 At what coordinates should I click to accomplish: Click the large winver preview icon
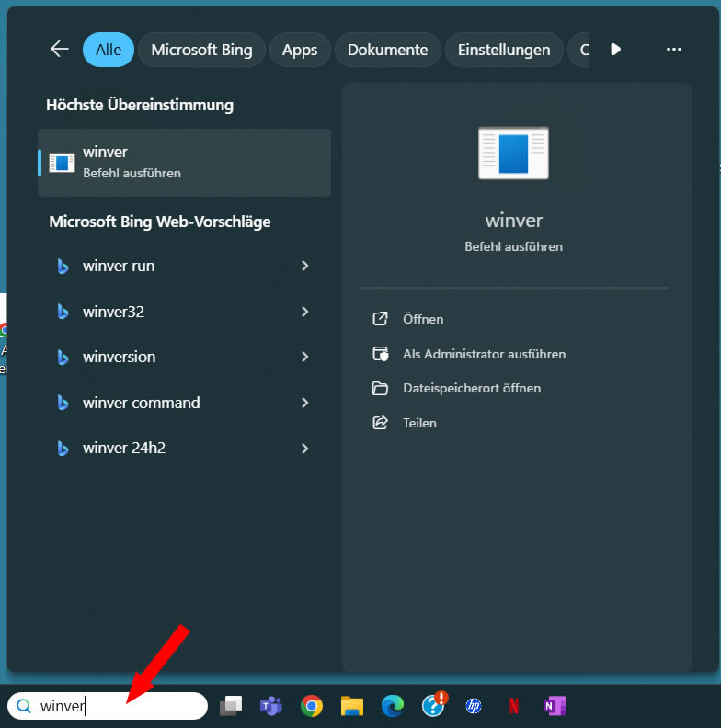click(x=513, y=153)
